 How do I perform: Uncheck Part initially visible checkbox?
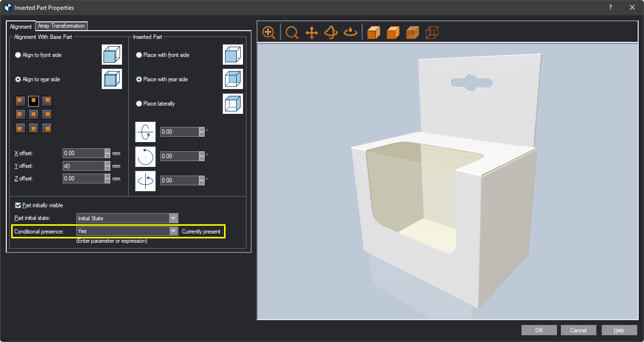click(18, 205)
